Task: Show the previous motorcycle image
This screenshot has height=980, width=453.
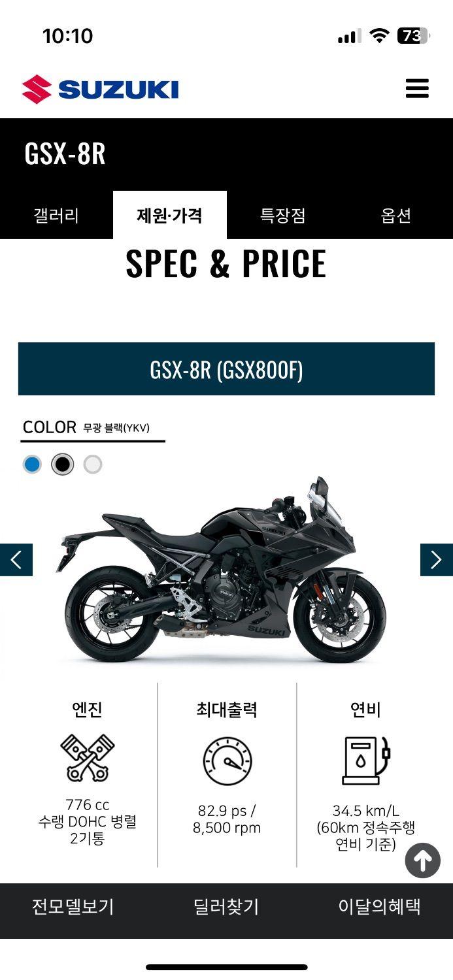Action: [16, 560]
